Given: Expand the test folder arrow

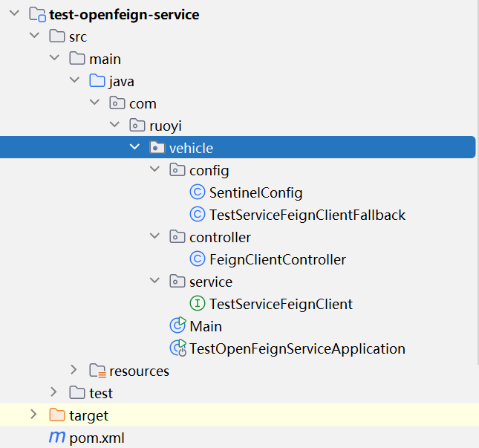Looking at the screenshot, I should [53, 392].
